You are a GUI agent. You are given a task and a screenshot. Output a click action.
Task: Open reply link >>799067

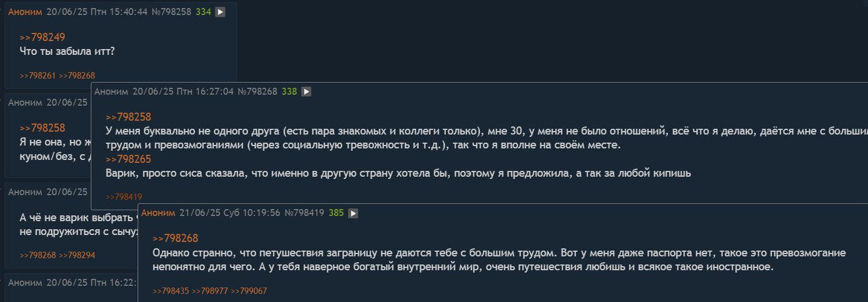[249, 292]
